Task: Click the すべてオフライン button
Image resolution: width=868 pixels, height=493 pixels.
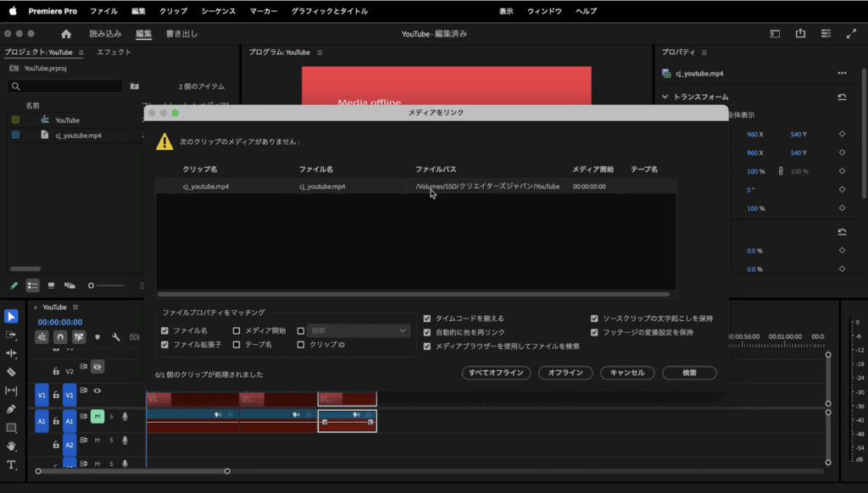Action: (496, 373)
